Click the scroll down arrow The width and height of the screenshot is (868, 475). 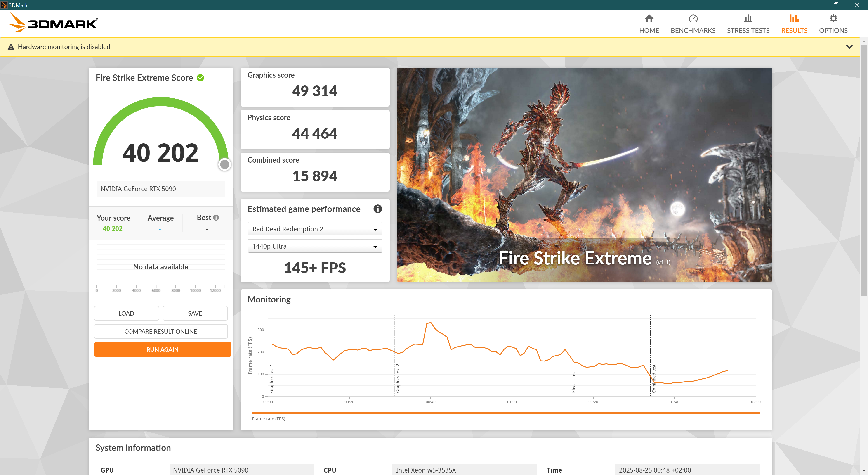coord(864,471)
